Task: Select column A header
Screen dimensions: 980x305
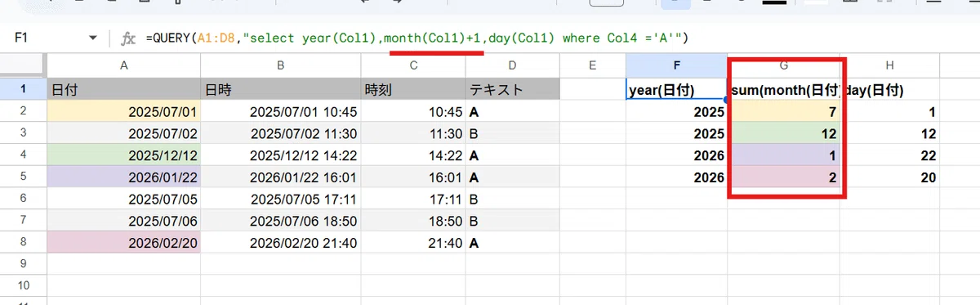Action: pyautogui.click(x=124, y=65)
